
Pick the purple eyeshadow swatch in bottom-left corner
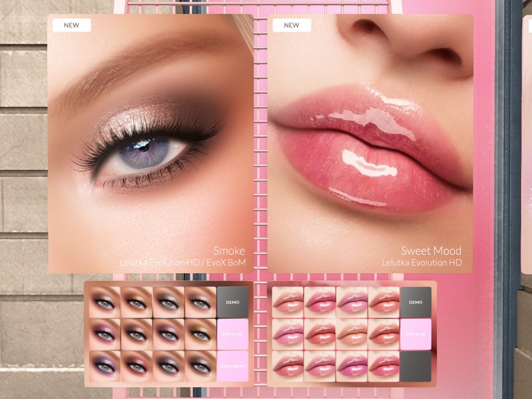point(104,366)
